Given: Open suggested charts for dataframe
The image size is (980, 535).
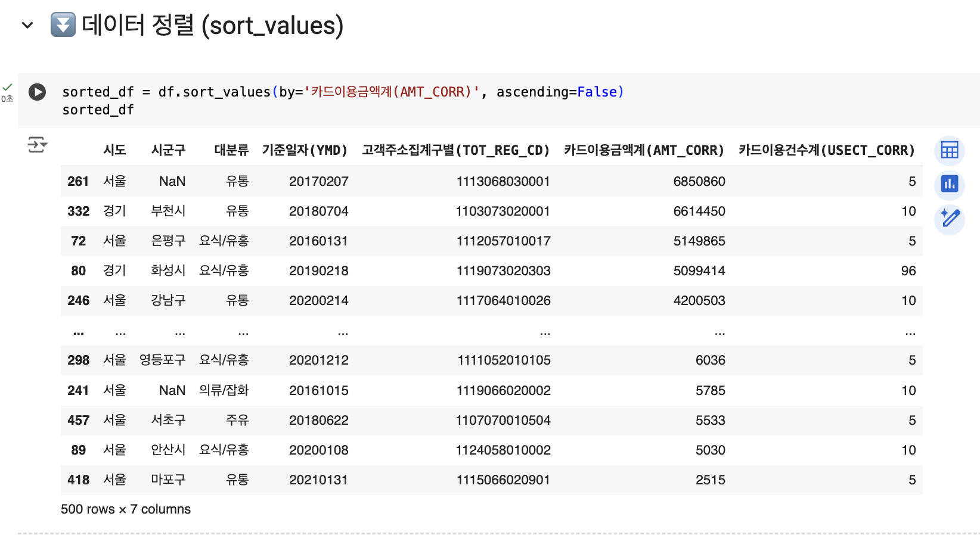Looking at the screenshot, I should (x=949, y=184).
